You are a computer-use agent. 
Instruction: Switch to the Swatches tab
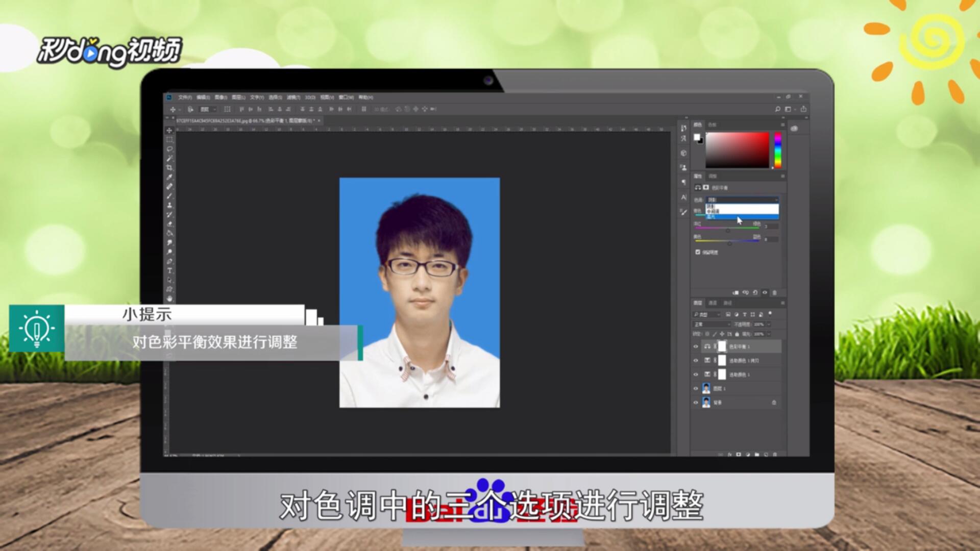(x=712, y=124)
